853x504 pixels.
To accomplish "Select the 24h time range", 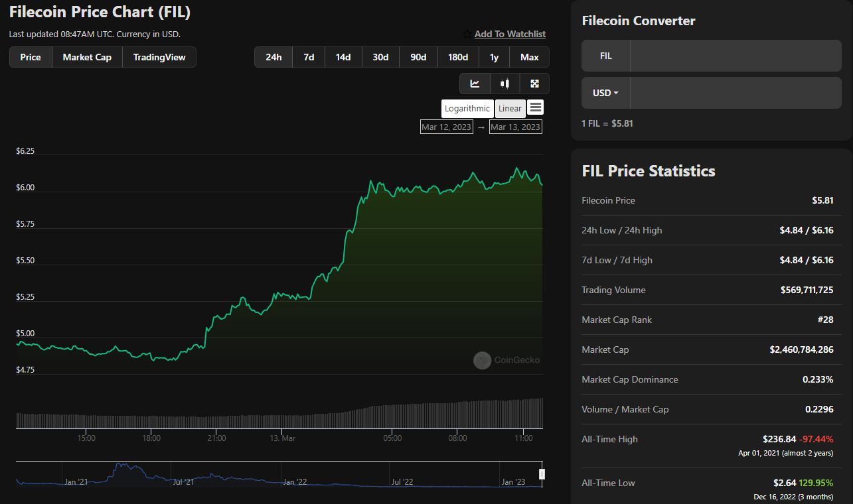I will click(x=273, y=57).
